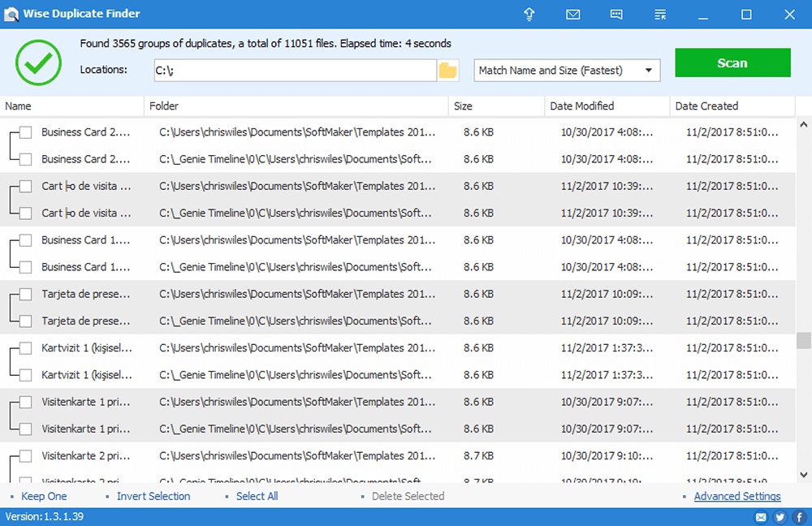The width and height of the screenshot is (812, 526).
Task: Choose Select All
Action: 257,497
